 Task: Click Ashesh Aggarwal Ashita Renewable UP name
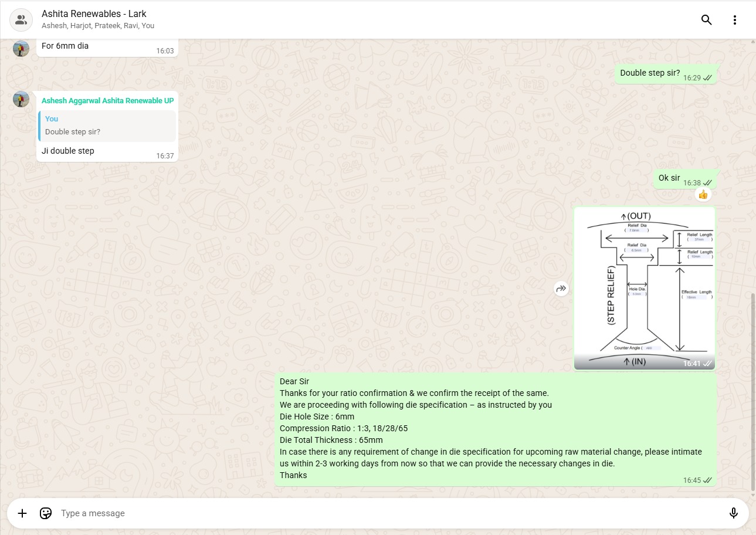[107, 101]
